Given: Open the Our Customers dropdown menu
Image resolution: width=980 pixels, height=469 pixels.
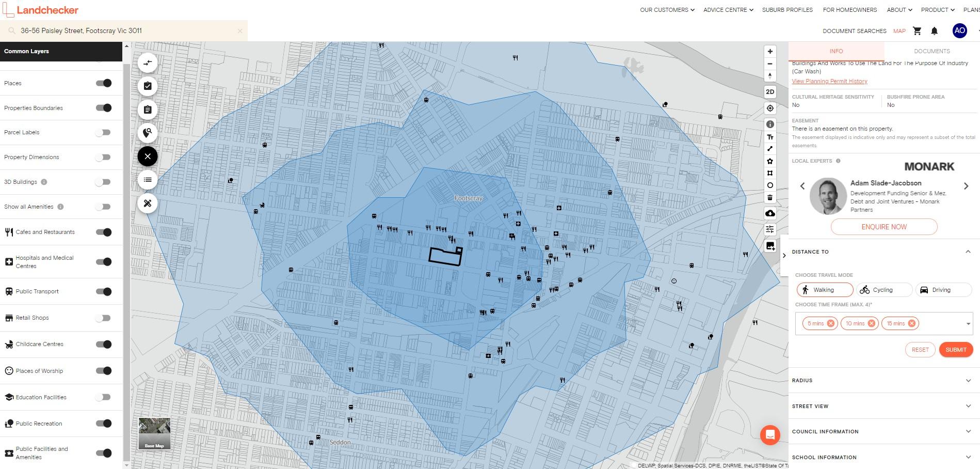Looking at the screenshot, I should click(667, 10).
